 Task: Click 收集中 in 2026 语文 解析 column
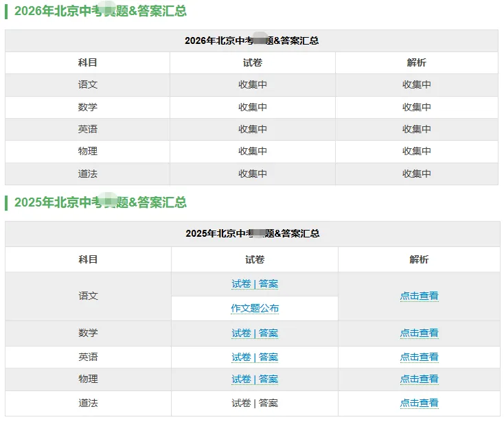(x=417, y=85)
